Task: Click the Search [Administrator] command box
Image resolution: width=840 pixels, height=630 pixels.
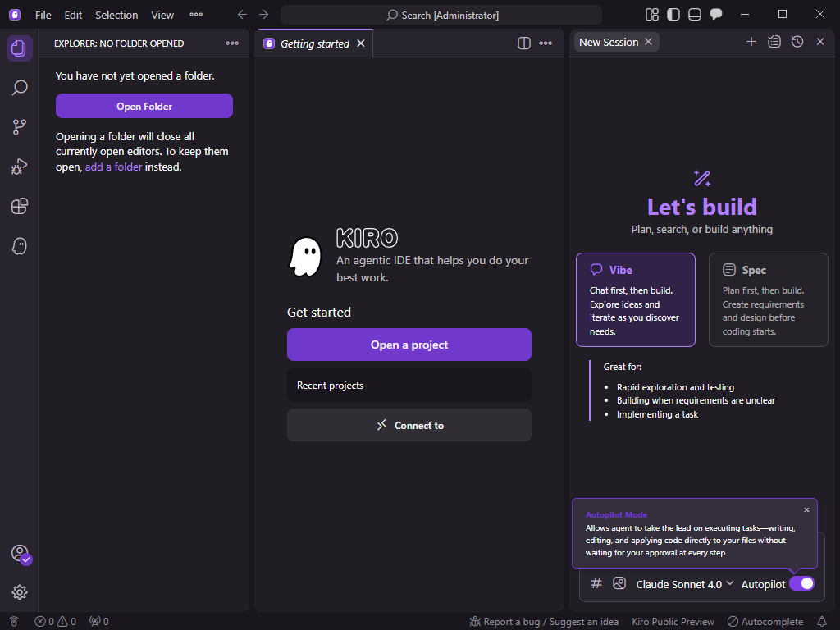Action: click(441, 15)
